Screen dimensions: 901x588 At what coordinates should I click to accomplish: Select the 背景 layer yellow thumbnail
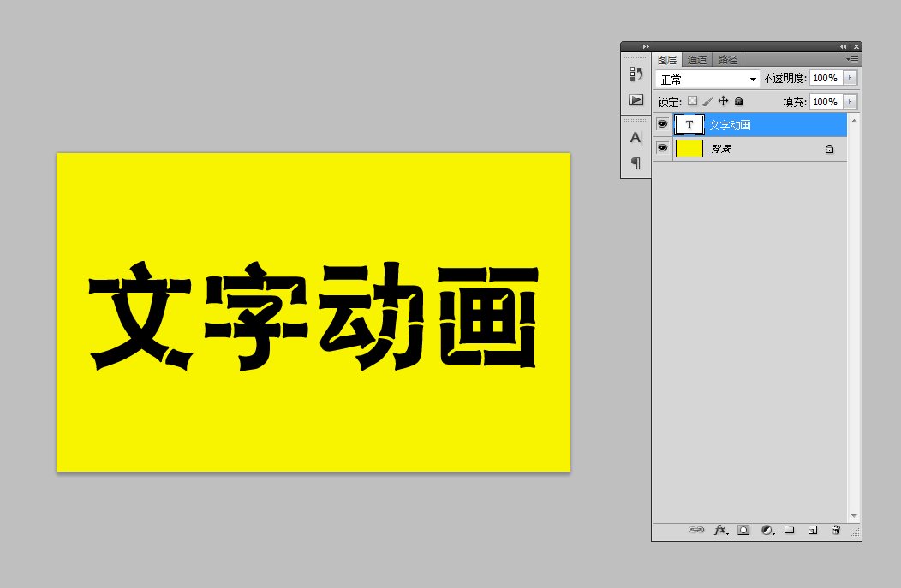pos(689,149)
